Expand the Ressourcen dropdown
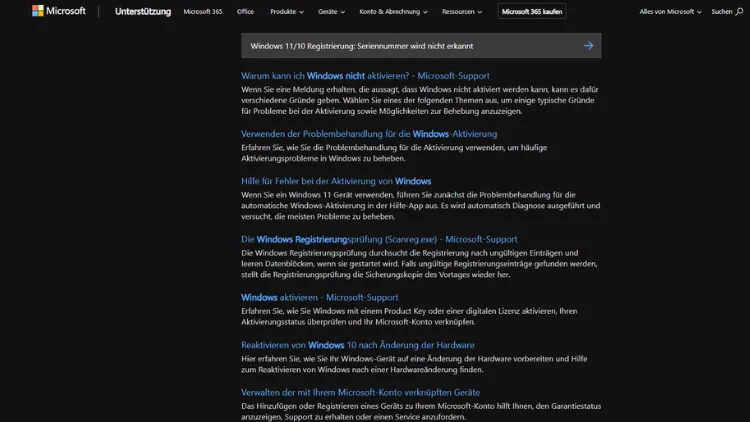Viewport: 750px width, 422px height. click(462, 11)
